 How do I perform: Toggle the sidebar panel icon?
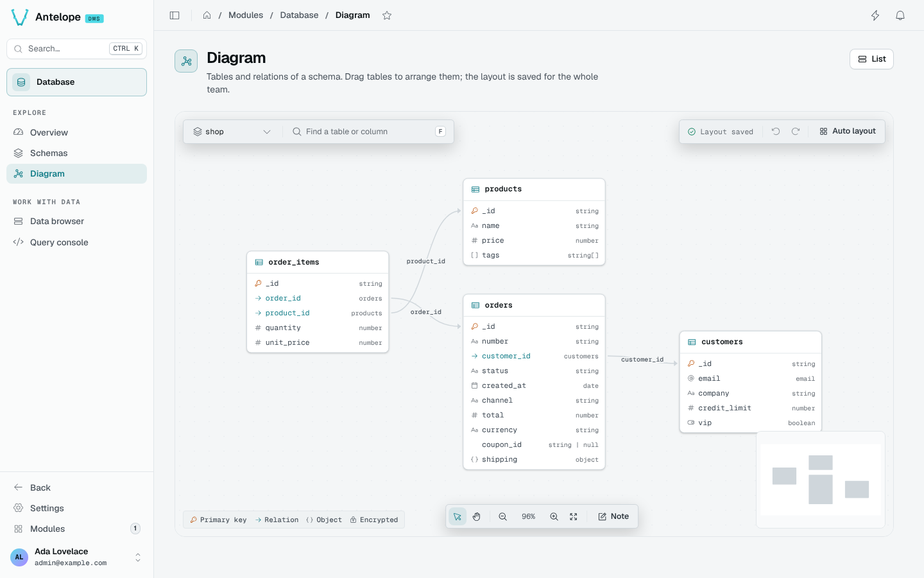pos(175,15)
